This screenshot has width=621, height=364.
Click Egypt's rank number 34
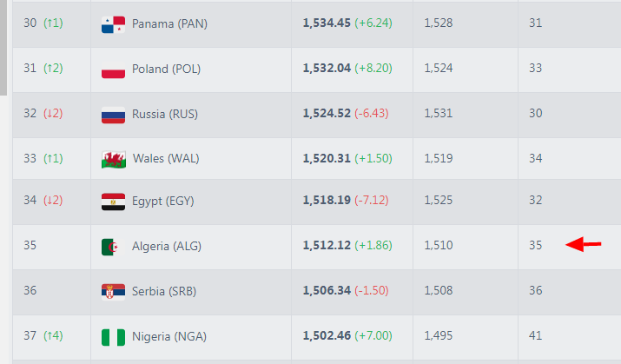click(x=30, y=201)
